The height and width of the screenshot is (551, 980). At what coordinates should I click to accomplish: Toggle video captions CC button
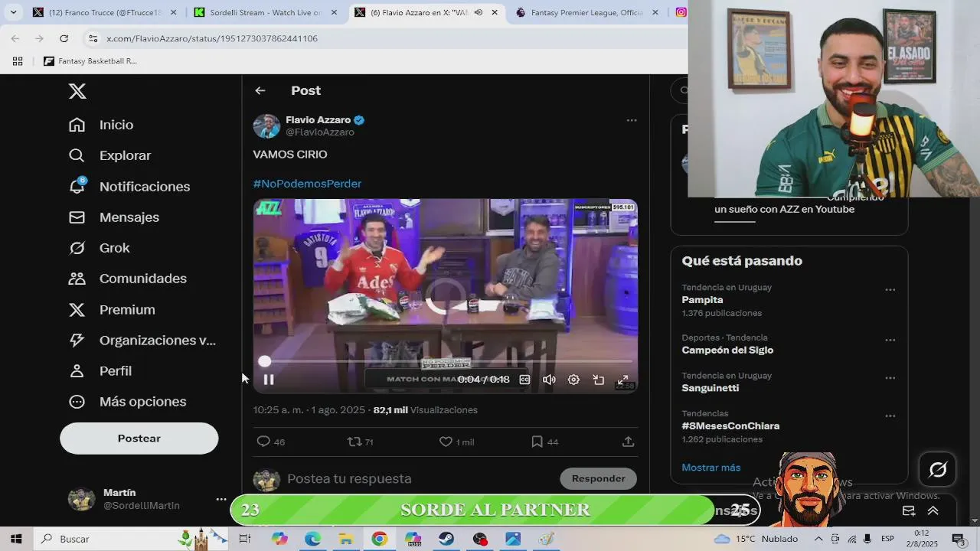[x=524, y=380]
